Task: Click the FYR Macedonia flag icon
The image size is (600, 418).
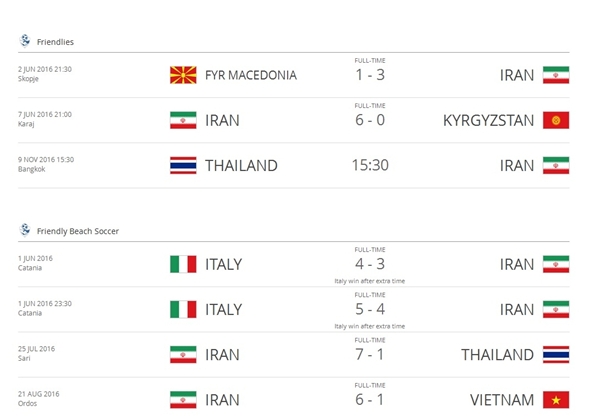Action: (x=183, y=75)
